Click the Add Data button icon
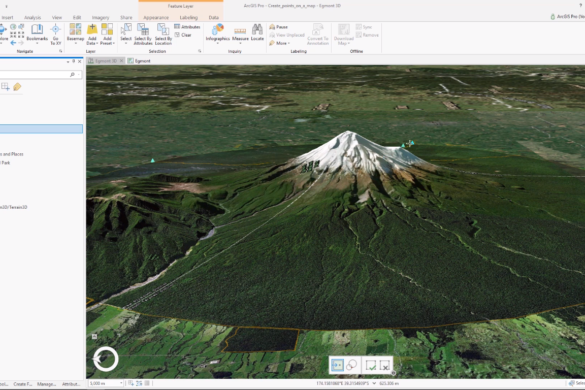 (x=92, y=29)
